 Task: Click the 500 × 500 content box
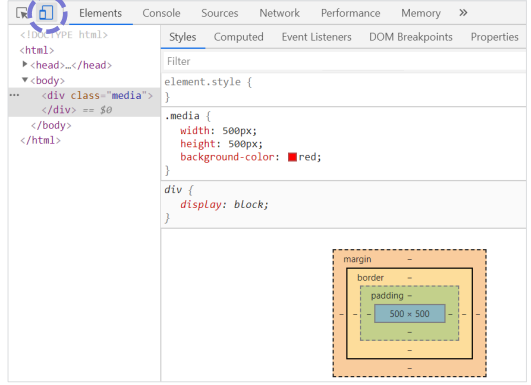click(409, 314)
